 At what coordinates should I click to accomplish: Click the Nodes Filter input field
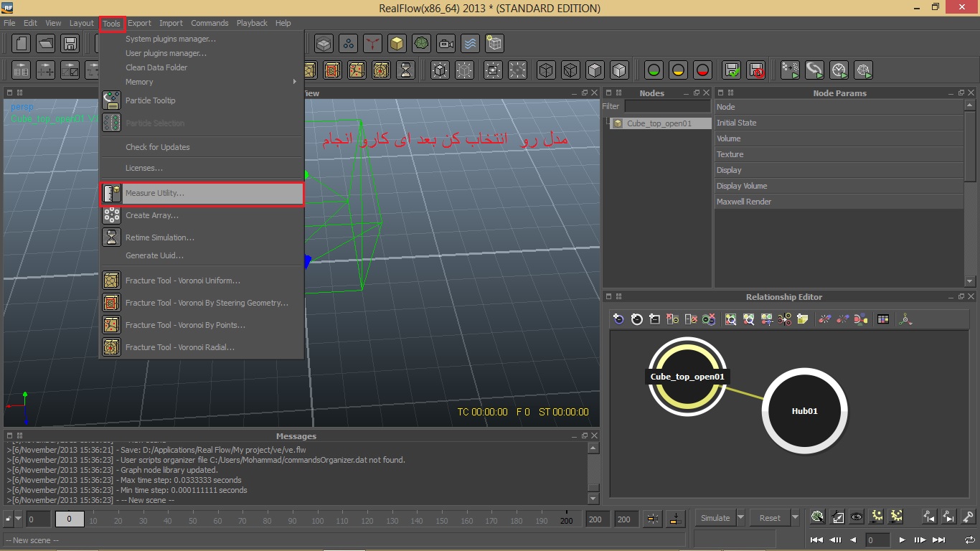(x=667, y=106)
